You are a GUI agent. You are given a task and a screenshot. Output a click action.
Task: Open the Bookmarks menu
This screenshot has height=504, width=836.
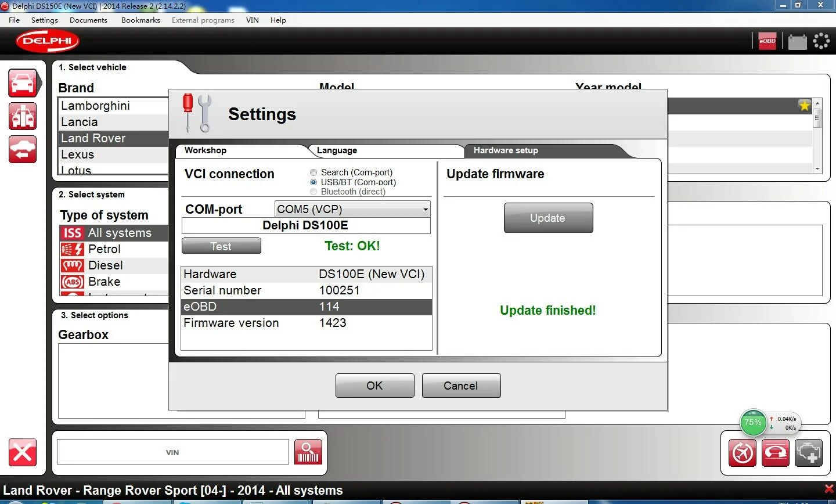[140, 20]
